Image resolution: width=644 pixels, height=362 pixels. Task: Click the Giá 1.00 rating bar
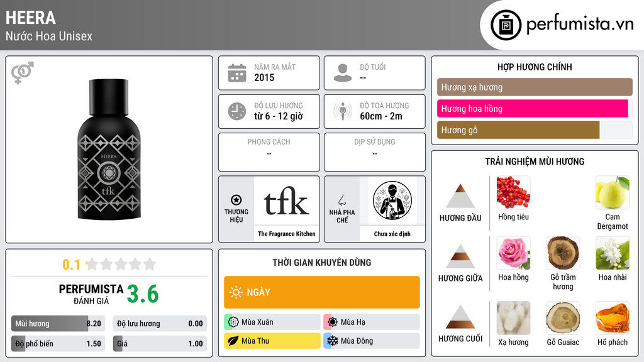point(160,344)
